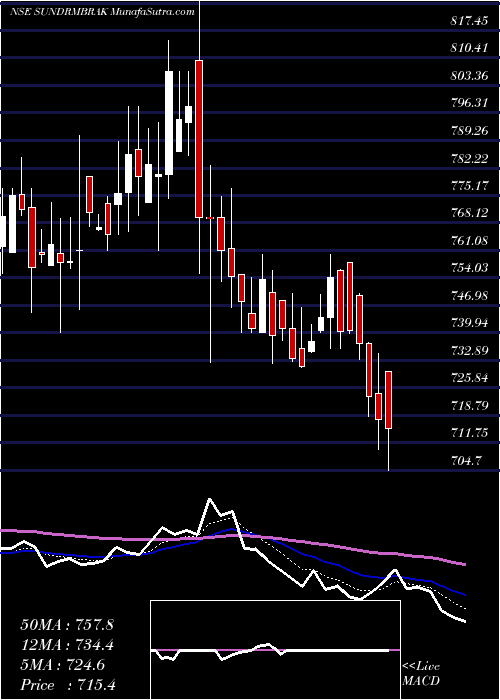Select the 754.03 price axis label
500x700 pixels.
(469, 268)
